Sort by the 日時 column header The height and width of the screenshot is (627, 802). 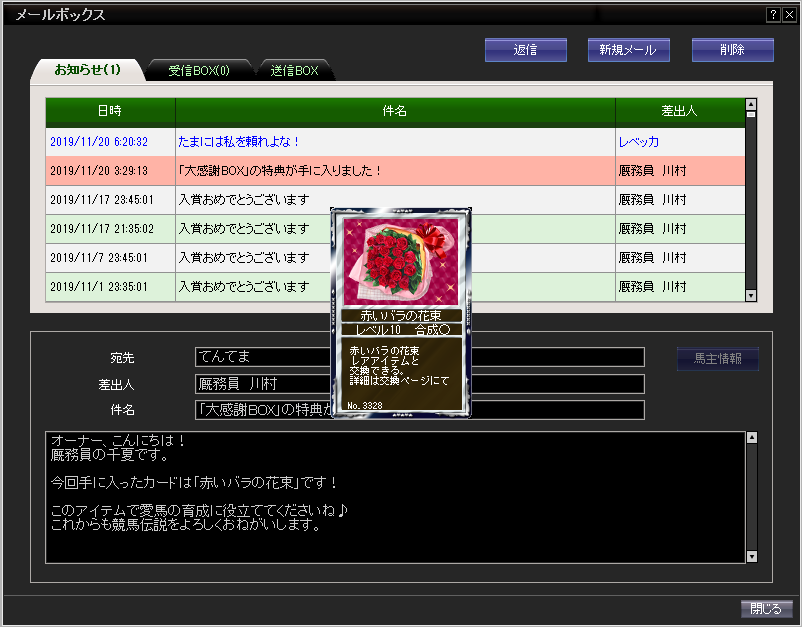(x=110, y=111)
